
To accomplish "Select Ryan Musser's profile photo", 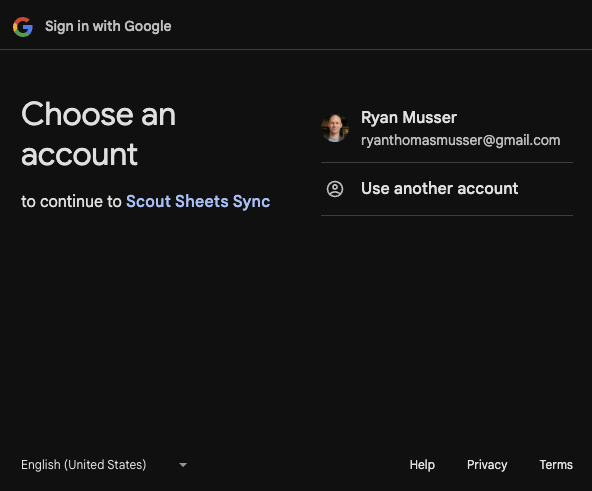I will 335,128.
